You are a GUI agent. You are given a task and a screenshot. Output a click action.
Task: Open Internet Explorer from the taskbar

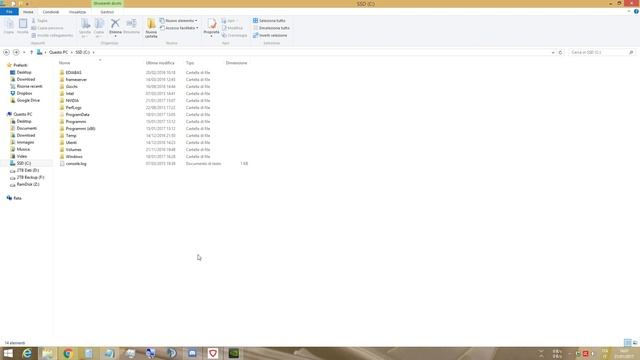(x=27, y=353)
